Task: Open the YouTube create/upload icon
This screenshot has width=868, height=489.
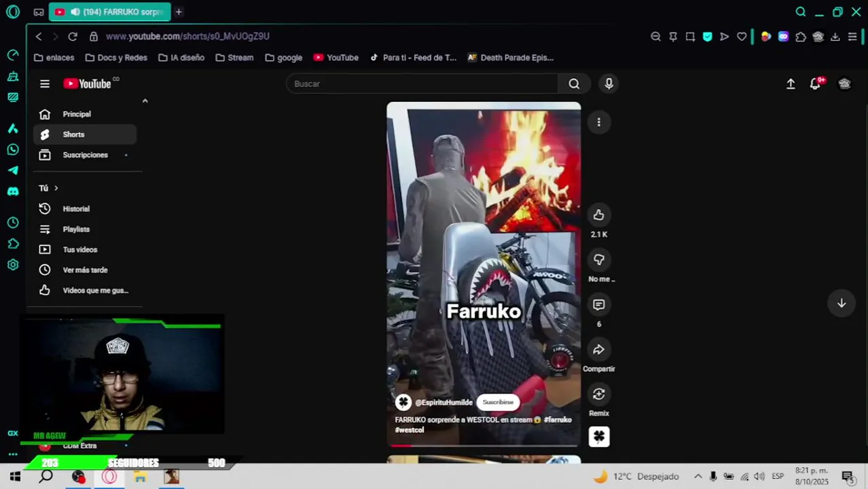Action: click(x=791, y=84)
